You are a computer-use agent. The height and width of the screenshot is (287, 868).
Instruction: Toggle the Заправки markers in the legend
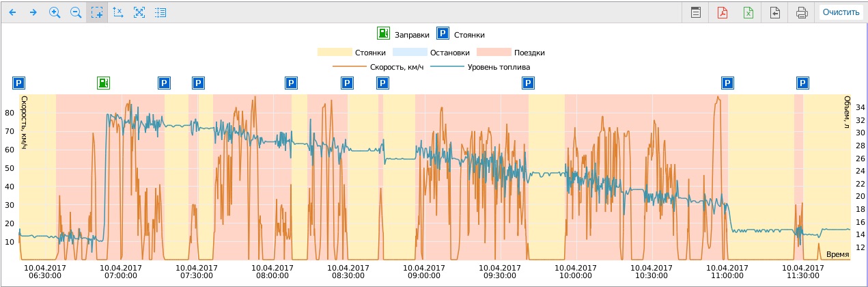click(403, 33)
